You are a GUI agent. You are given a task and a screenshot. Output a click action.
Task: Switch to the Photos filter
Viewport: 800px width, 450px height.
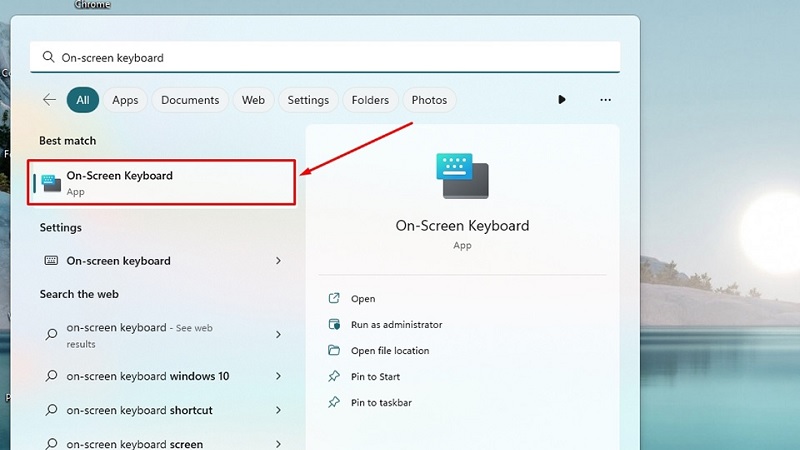click(429, 100)
